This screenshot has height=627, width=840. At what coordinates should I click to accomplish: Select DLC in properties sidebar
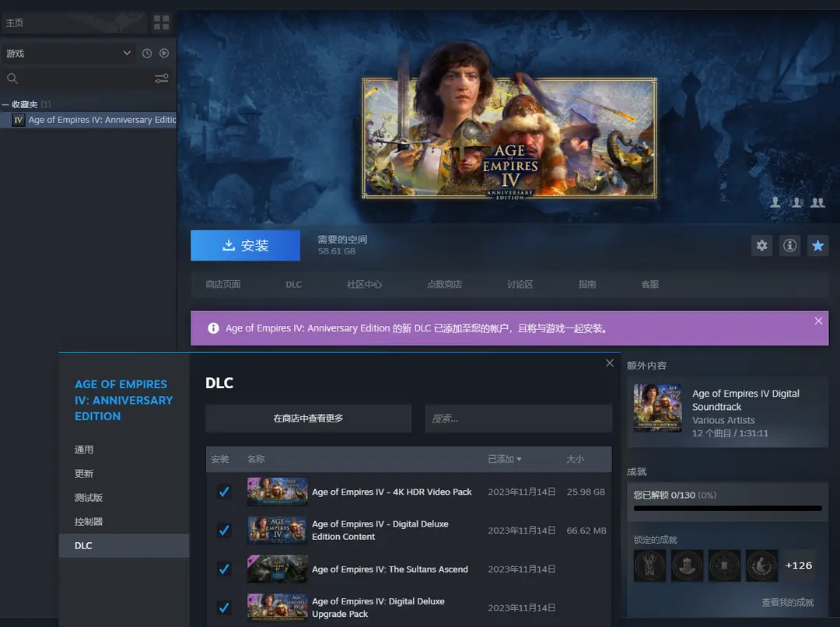point(124,545)
